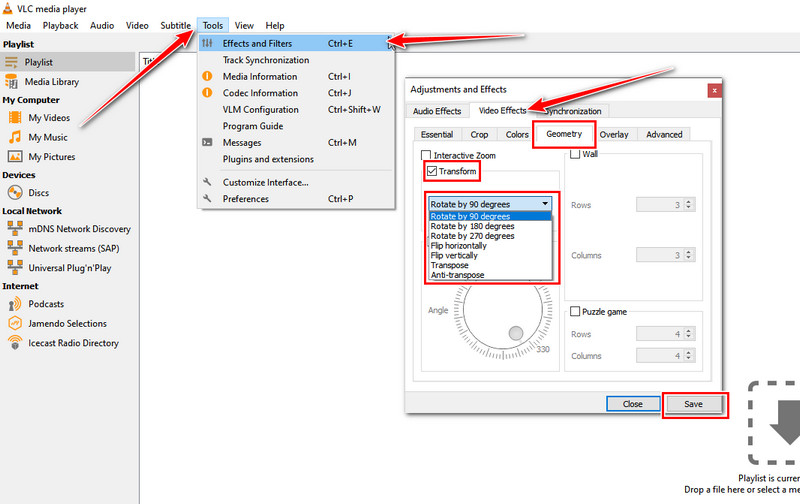Switch to the Synchronization tab

pos(573,111)
